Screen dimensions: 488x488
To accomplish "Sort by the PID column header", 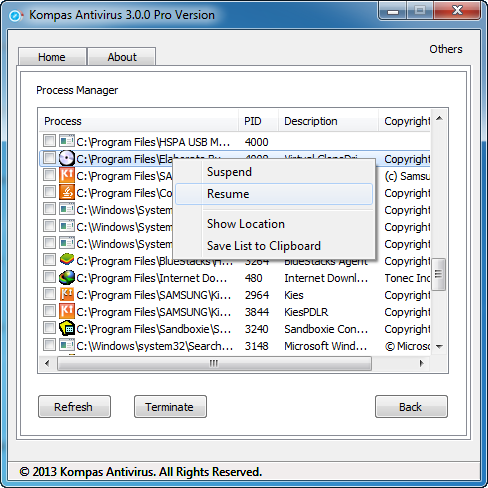I will [258, 121].
